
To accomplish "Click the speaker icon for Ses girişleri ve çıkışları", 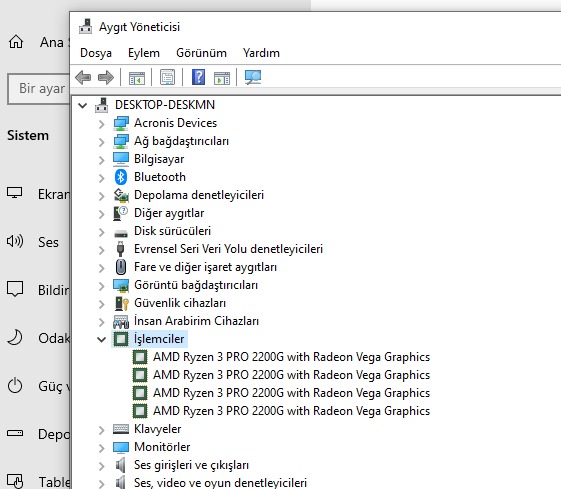I will pyautogui.click(x=121, y=465).
